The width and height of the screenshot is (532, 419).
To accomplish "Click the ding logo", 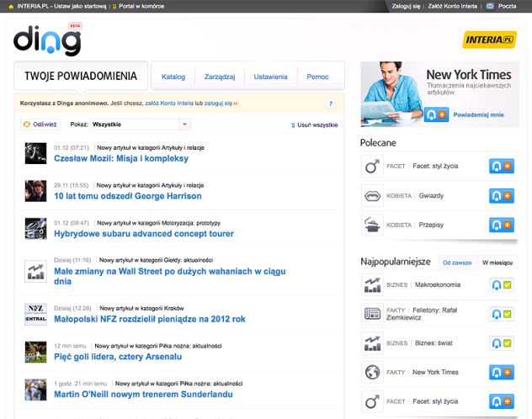I will 47,40.
